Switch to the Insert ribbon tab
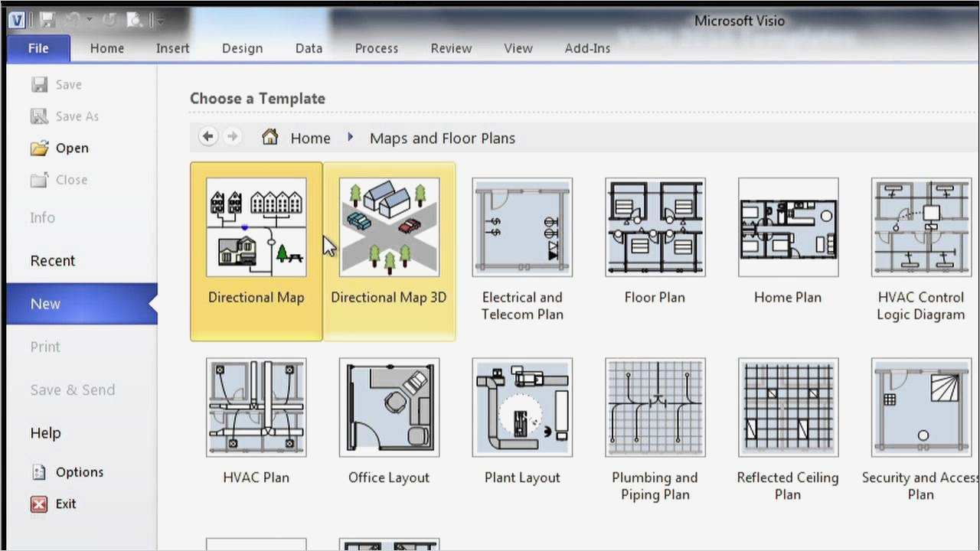This screenshot has width=980, height=551. coord(173,48)
